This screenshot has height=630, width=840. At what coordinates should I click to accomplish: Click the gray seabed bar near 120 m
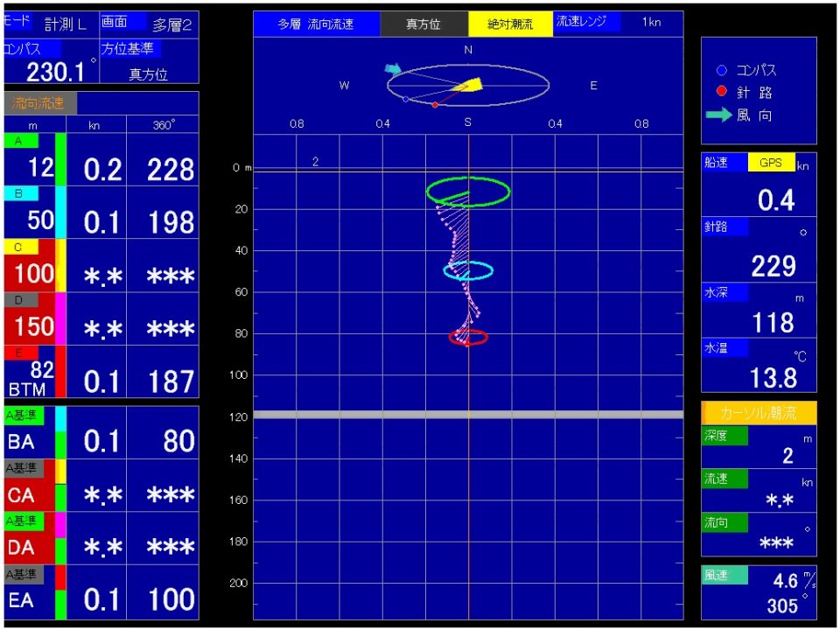pos(468,415)
